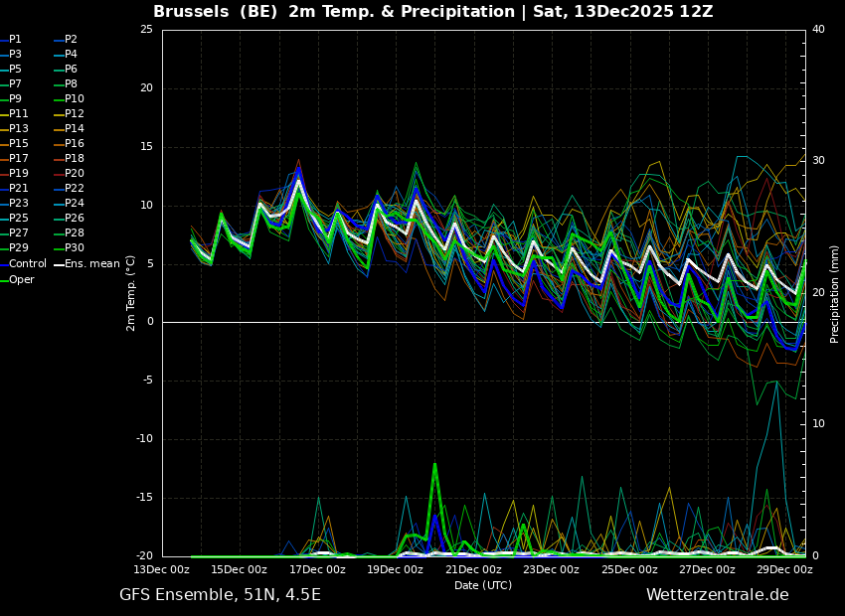Select the P21 legend entry
845x616 pixels.
(x=19, y=189)
